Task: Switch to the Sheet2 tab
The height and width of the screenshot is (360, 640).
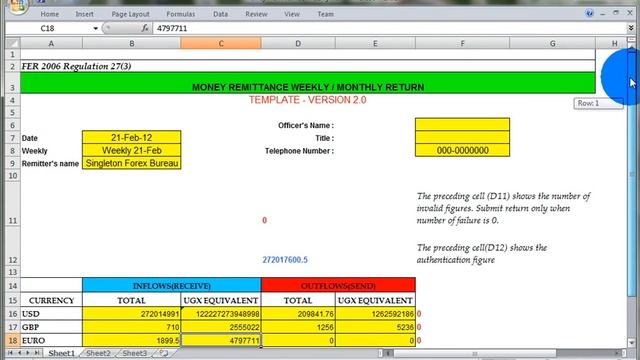Action: [x=98, y=353]
